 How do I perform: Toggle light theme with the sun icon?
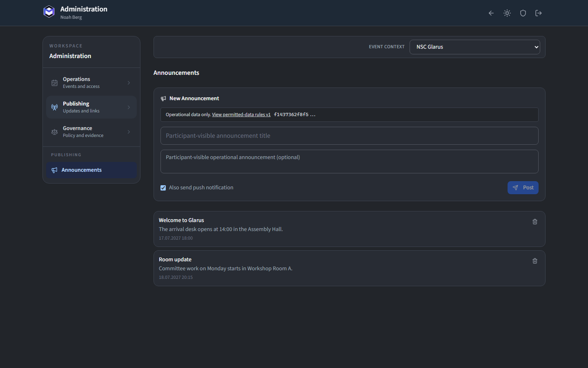(507, 13)
